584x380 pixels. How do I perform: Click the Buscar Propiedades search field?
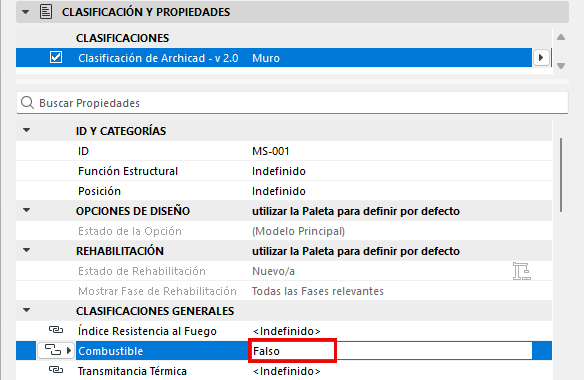[x=292, y=103]
